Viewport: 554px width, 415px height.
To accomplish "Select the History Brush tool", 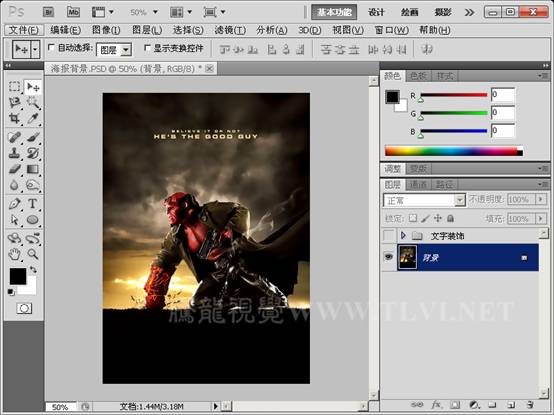I will [33, 153].
